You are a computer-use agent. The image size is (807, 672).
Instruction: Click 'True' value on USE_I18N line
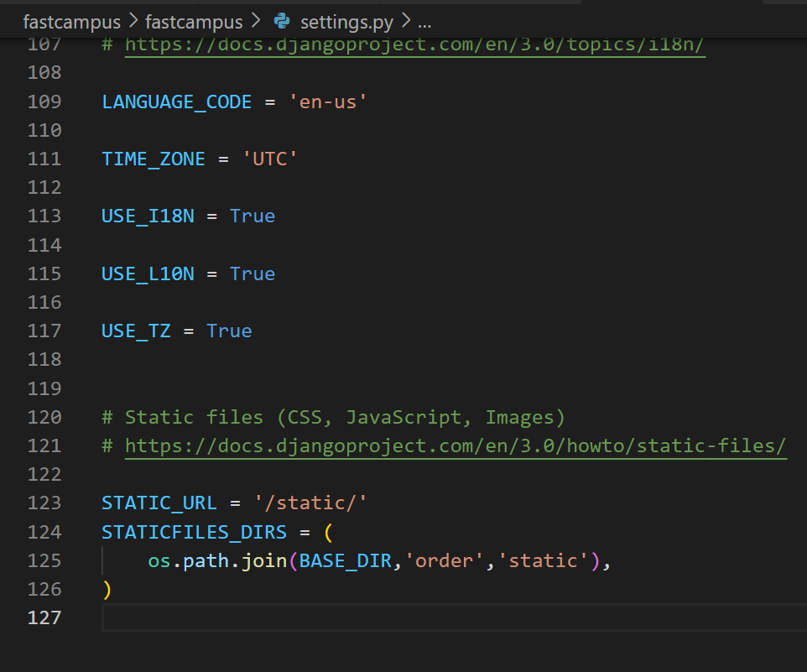tap(253, 216)
